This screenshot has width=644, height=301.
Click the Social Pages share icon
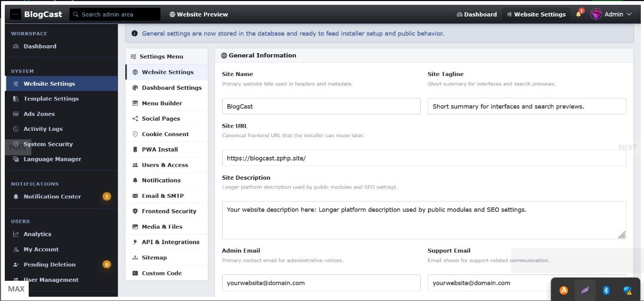(x=135, y=119)
